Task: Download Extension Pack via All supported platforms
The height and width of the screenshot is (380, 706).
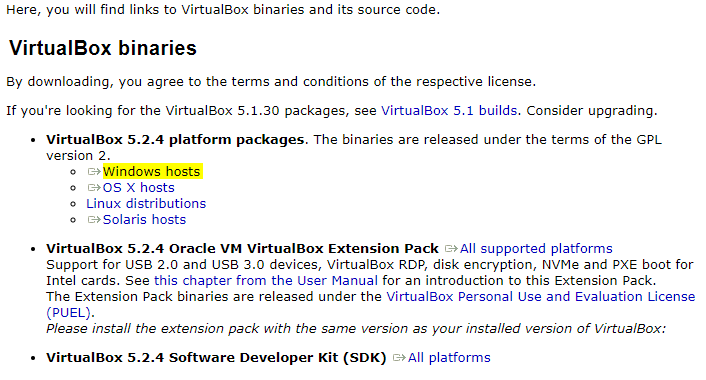Action: (x=536, y=249)
